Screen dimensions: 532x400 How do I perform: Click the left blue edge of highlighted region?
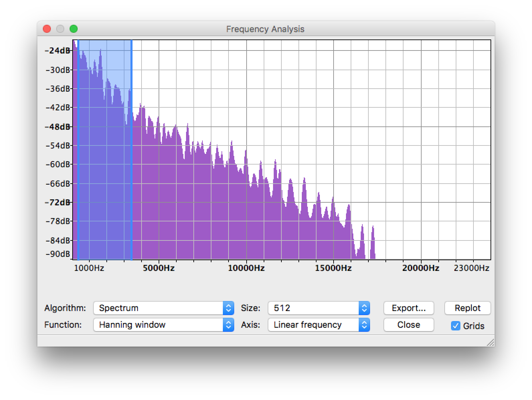(x=78, y=150)
